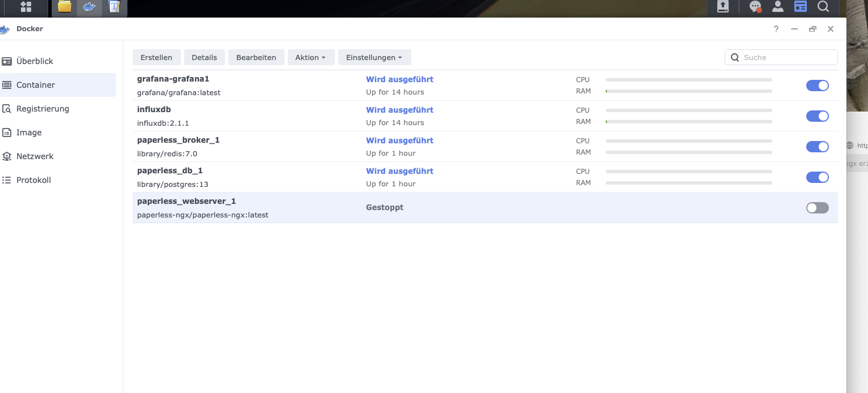Open File Station from the taskbar
This screenshot has height=393, width=868.
click(65, 7)
